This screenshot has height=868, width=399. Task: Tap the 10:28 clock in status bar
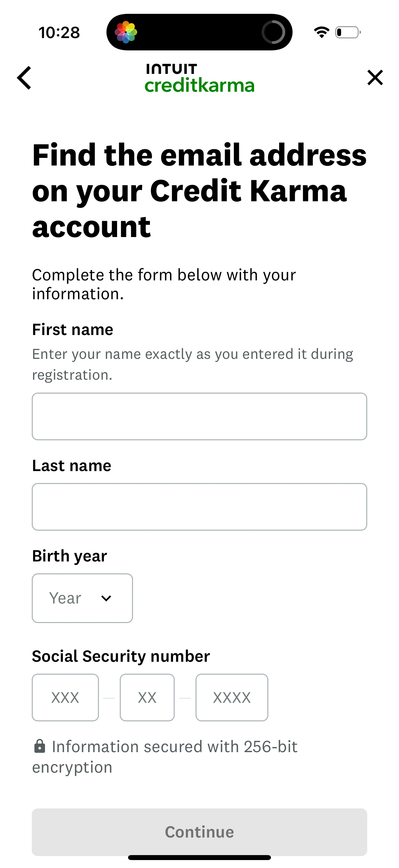point(59,33)
